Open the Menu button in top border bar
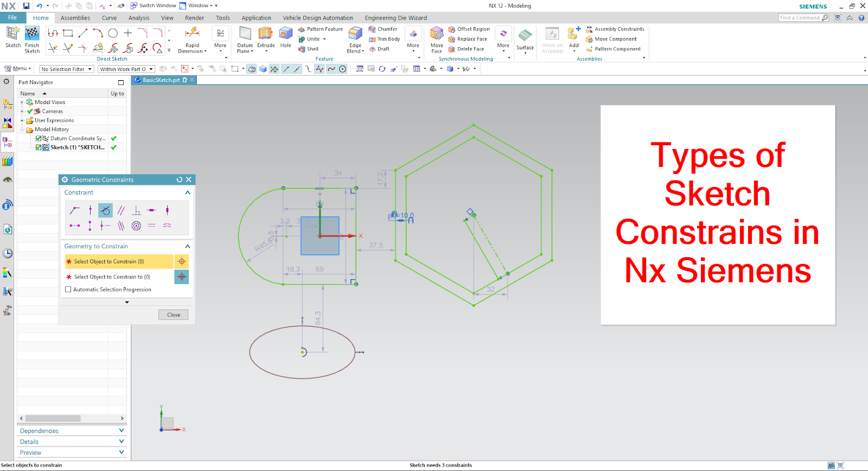The width and height of the screenshot is (868, 471). [x=18, y=69]
